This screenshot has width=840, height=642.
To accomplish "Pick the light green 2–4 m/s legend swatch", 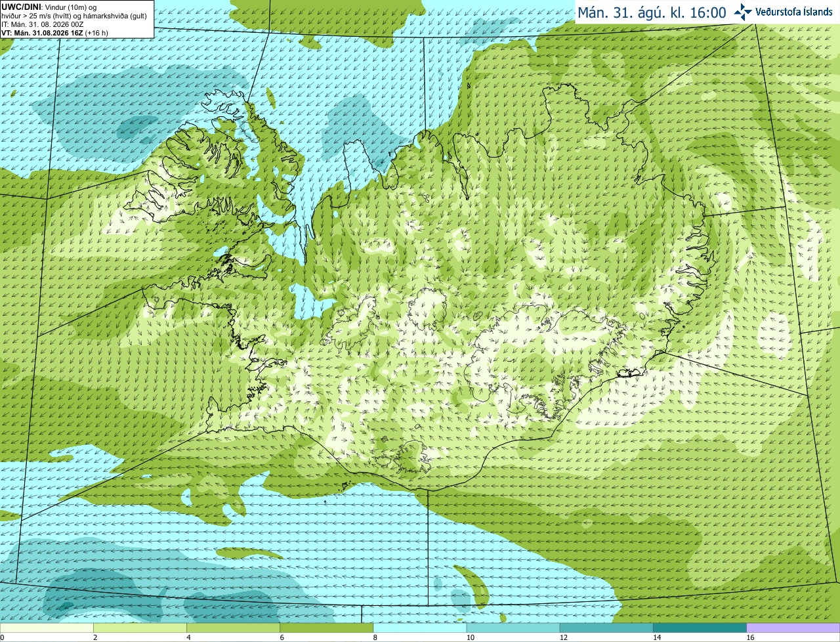I will pos(140,628).
